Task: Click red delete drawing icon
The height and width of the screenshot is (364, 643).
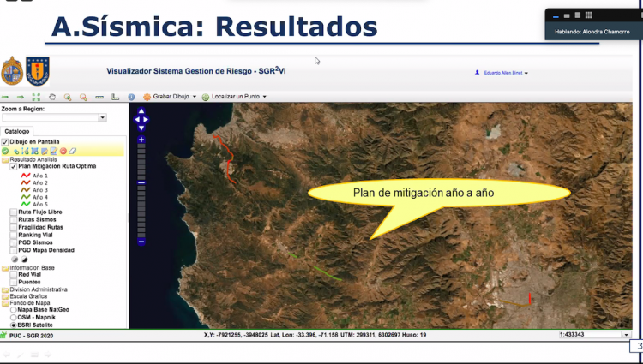Action: [63, 151]
